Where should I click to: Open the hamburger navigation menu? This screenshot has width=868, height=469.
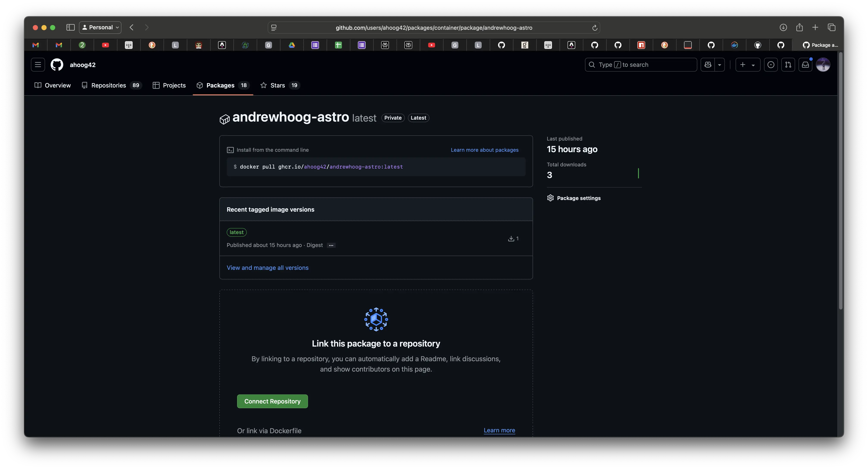coord(38,64)
